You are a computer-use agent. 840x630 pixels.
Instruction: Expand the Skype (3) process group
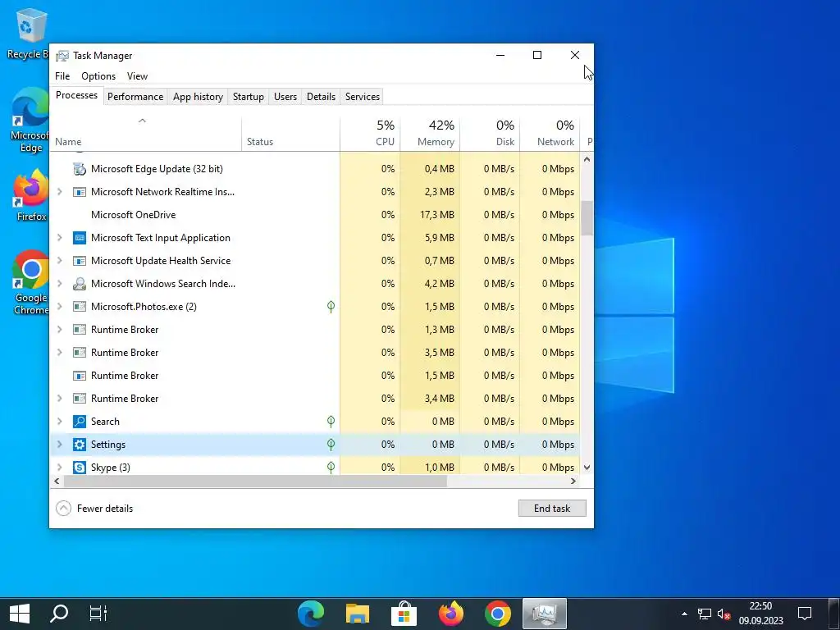coord(59,468)
